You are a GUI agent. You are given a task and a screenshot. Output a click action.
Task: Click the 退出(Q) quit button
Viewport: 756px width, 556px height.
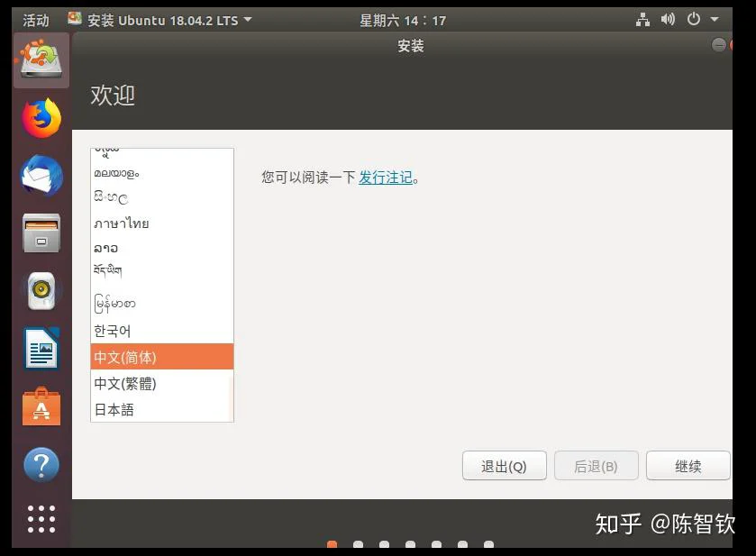click(505, 466)
